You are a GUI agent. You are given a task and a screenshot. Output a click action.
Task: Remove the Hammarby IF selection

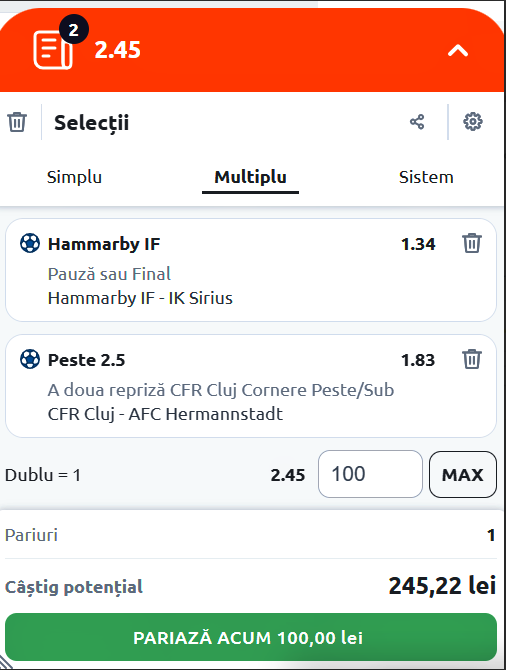click(472, 243)
